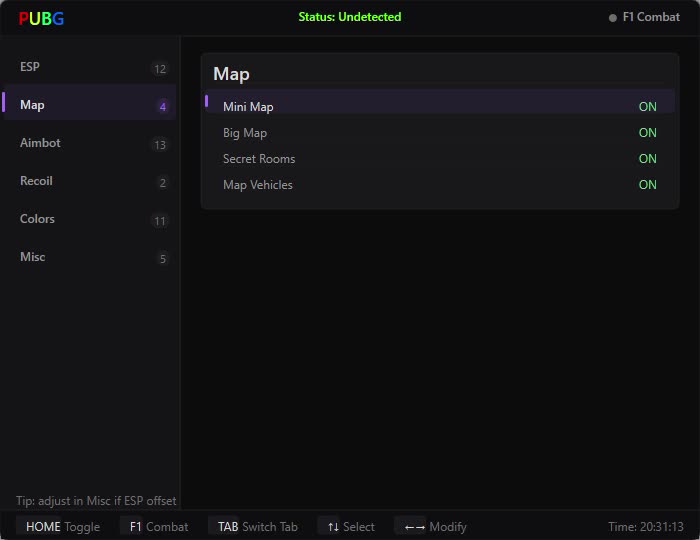Screen dimensions: 700x540
Task: Click the Status: Undetected label
Action: tap(350, 17)
